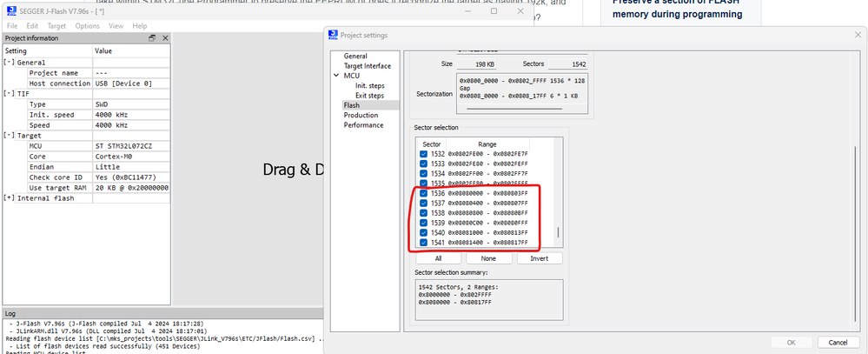The height and width of the screenshot is (354, 868).
Task: Click Project name value ---
Action: tap(131, 73)
